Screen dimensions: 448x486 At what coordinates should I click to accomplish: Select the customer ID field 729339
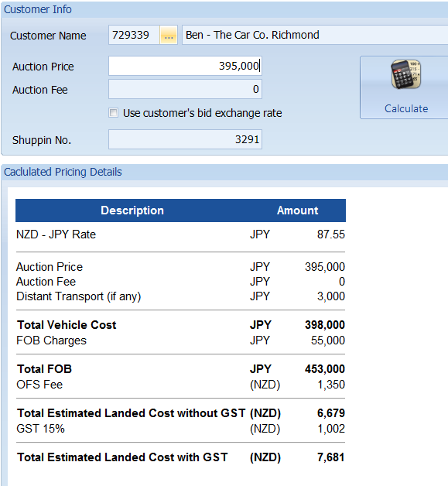134,35
